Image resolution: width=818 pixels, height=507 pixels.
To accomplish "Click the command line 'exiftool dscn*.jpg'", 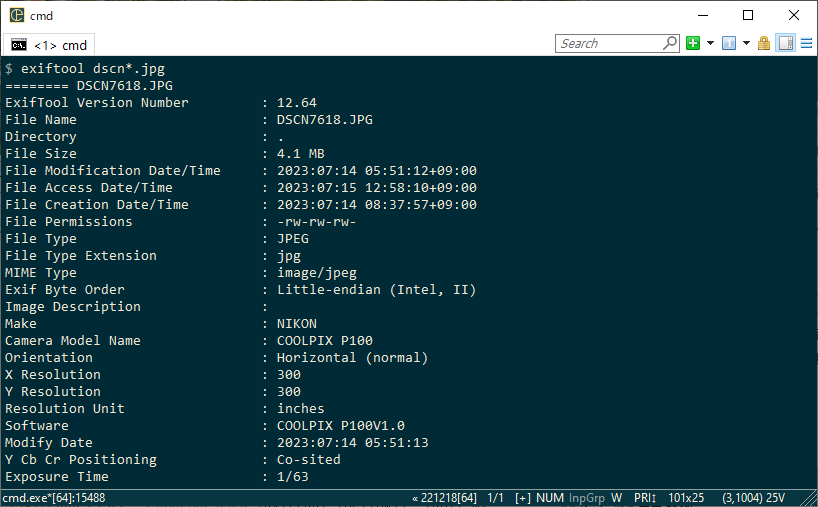I will coord(93,69).
